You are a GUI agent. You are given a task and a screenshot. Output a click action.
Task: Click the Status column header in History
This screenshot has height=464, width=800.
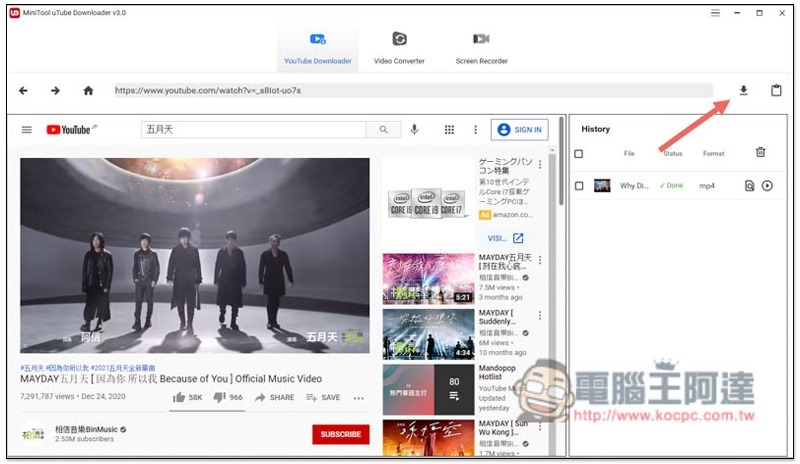tap(672, 153)
